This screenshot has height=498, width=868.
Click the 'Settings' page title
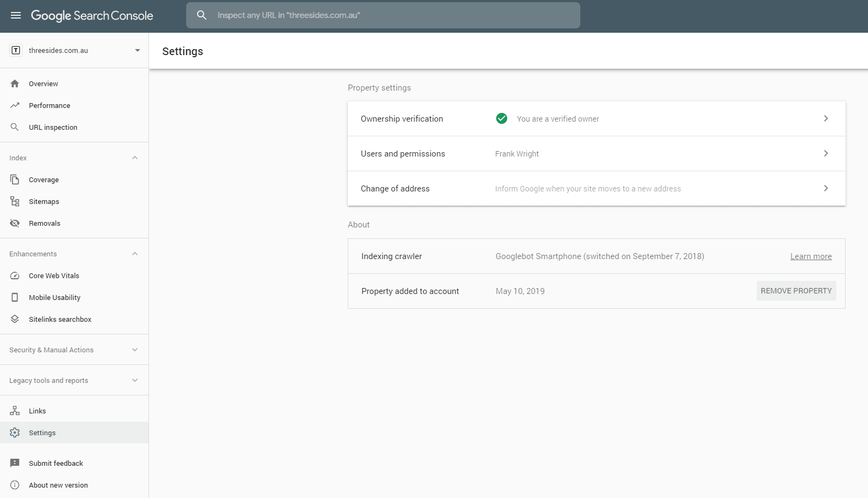tap(182, 51)
